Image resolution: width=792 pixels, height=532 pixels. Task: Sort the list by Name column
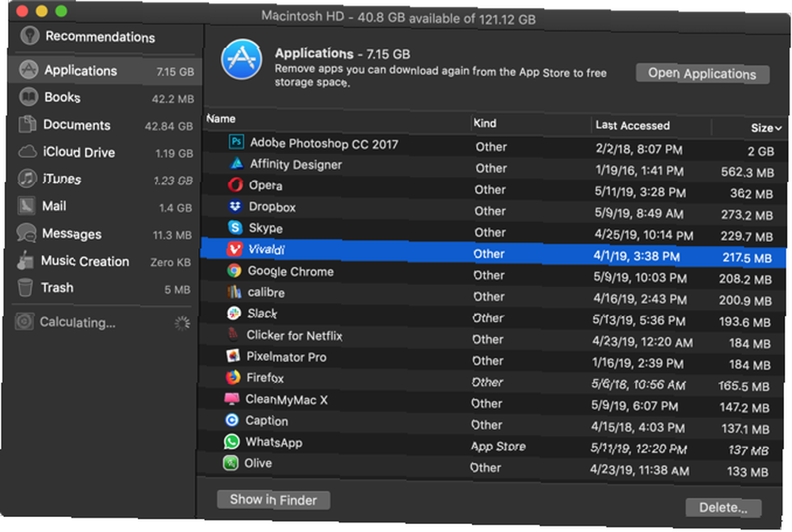[221, 119]
